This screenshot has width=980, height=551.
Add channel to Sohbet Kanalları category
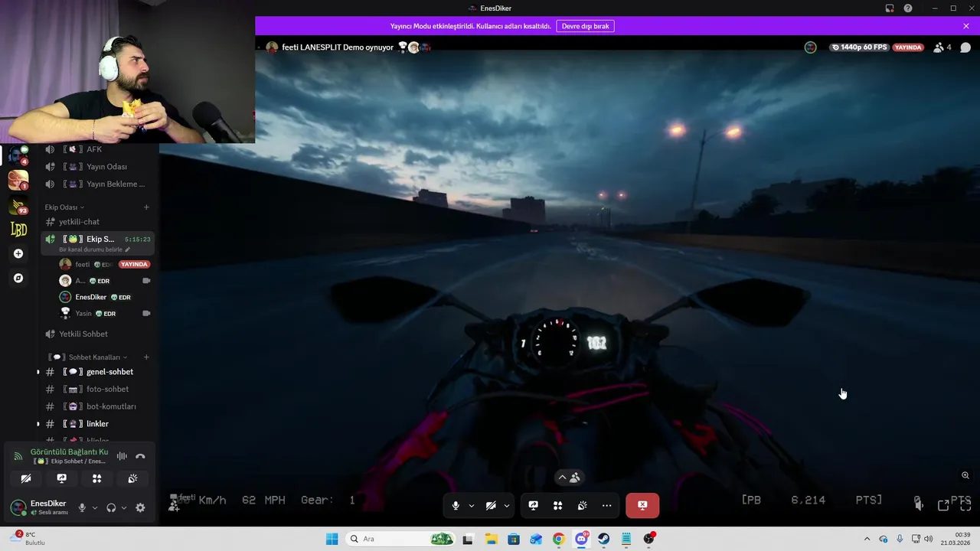(146, 357)
